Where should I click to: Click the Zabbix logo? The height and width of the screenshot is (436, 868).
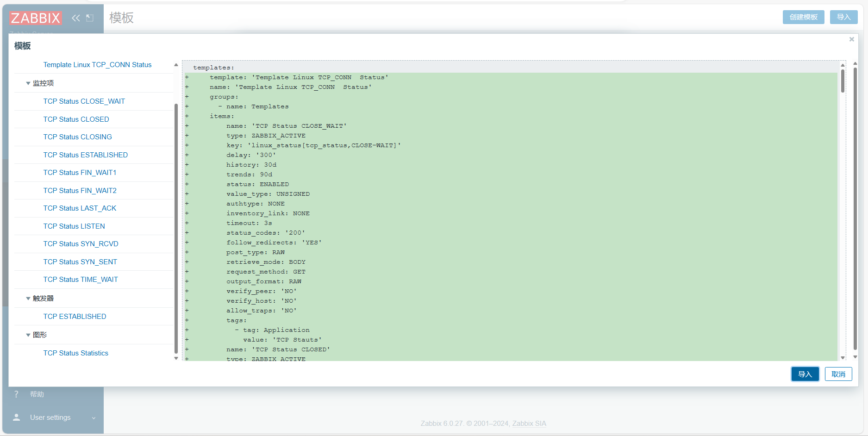36,18
